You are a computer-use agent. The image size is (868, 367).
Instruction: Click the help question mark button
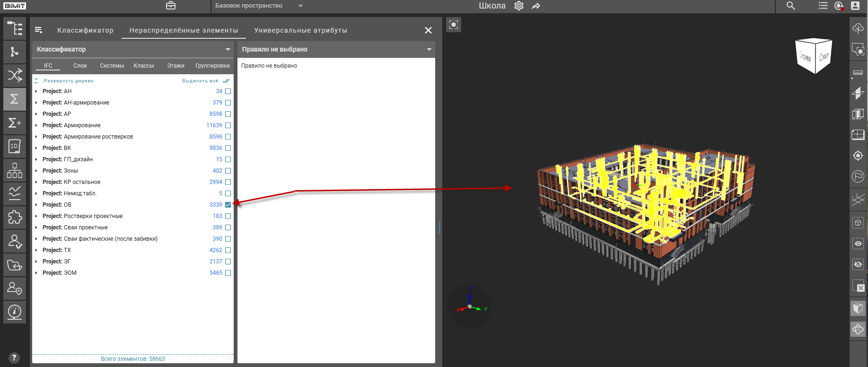point(14,358)
